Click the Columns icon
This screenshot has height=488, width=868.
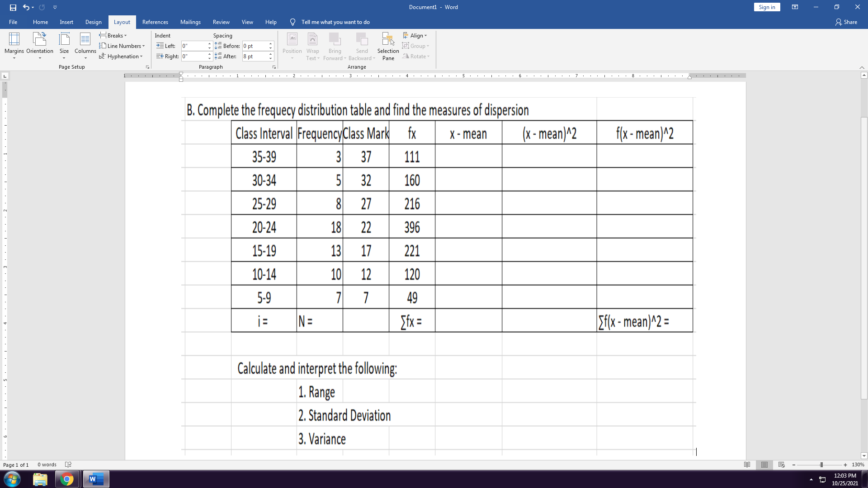[85, 45]
